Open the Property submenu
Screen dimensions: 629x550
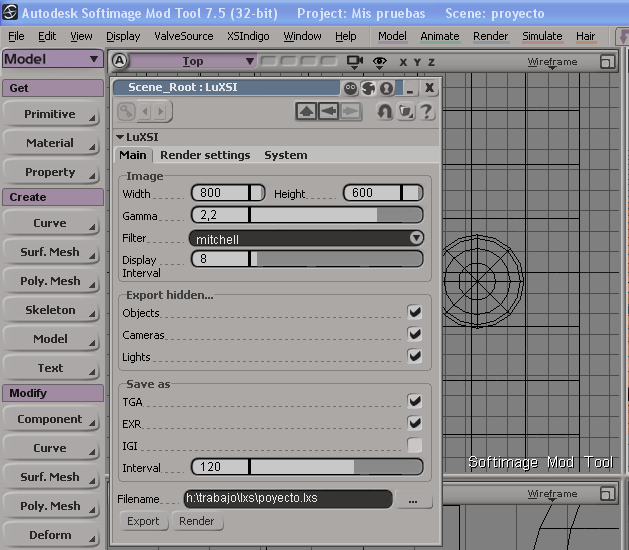pyautogui.click(x=51, y=172)
